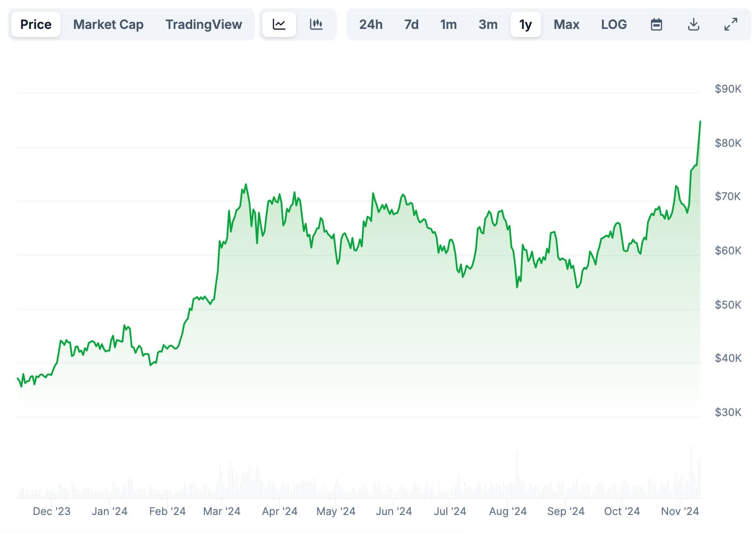This screenshot has width=756, height=534.
Task: Switch to line chart view icon
Action: (x=279, y=24)
